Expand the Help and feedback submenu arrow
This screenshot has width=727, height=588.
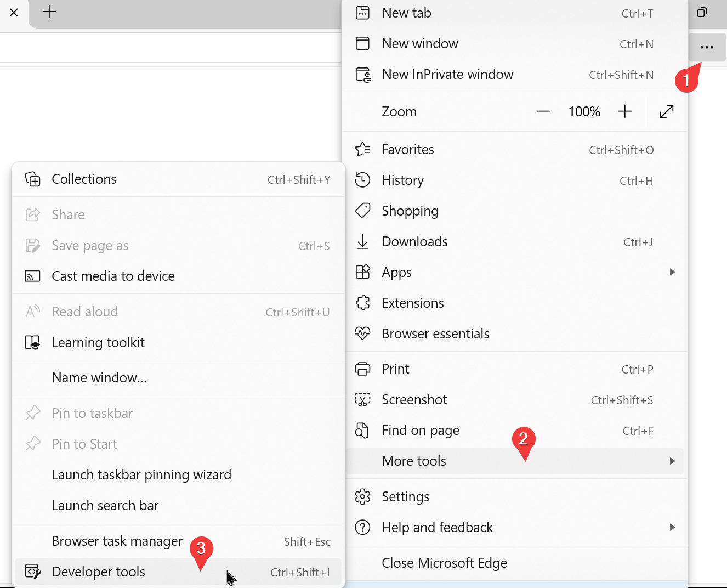672,527
